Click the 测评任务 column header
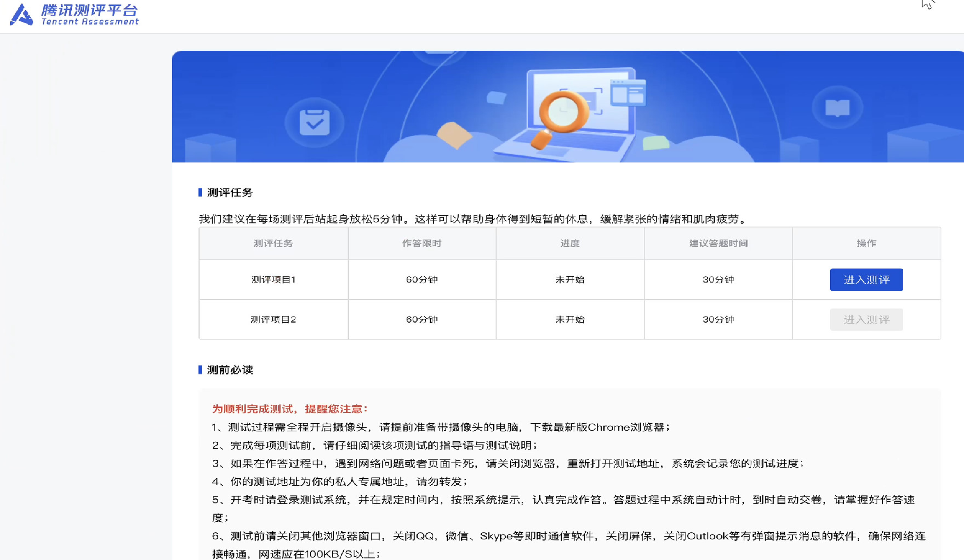The width and height of the screenshot is (964, 560). (273, 243)
